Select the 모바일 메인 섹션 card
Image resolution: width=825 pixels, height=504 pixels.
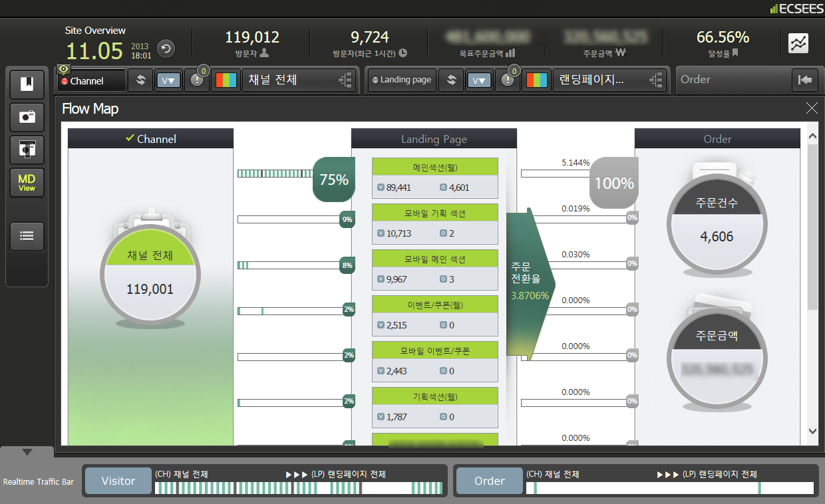(435, 269)
